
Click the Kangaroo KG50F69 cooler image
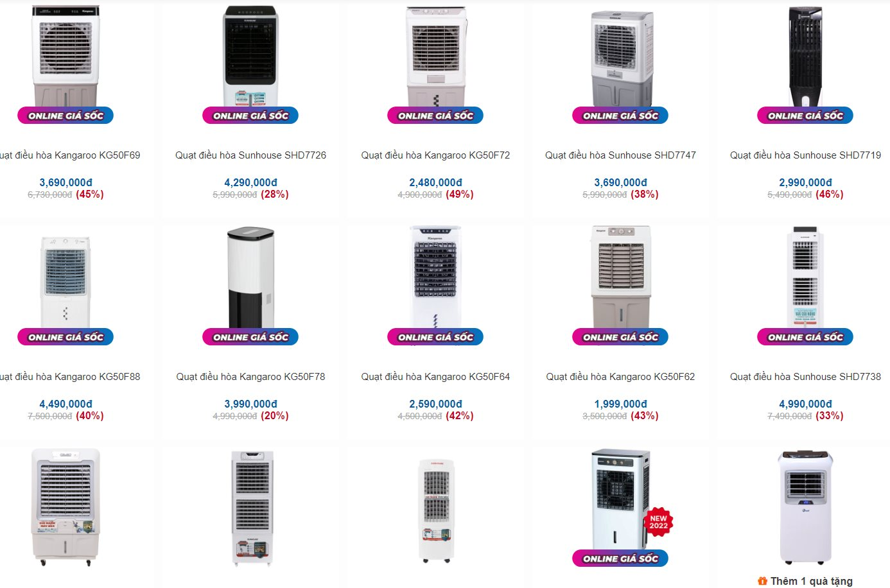pos(65,56)
